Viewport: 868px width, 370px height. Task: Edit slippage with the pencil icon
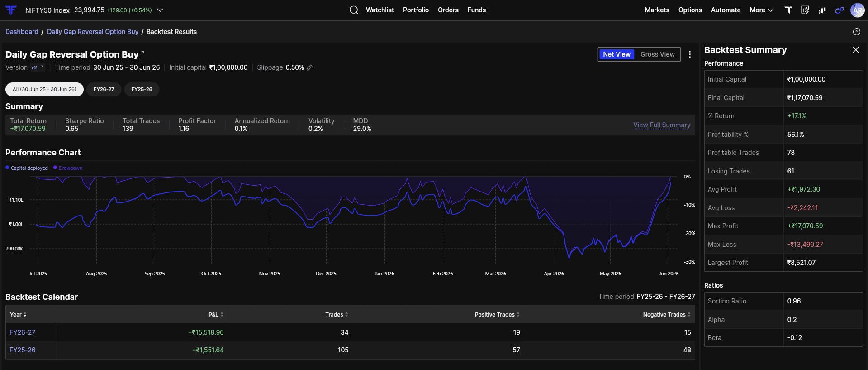click(309, 67)
